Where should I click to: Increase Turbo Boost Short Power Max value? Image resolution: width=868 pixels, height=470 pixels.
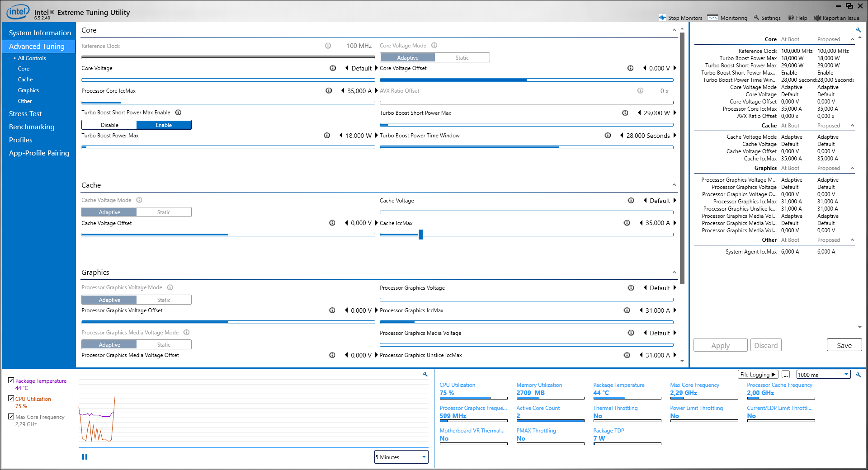[675, 113]
